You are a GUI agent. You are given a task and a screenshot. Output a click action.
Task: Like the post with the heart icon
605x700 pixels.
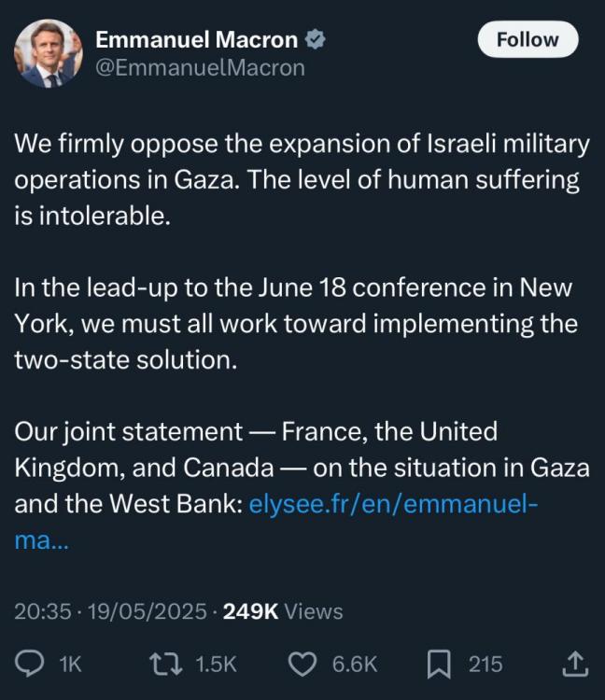(302, 664)
